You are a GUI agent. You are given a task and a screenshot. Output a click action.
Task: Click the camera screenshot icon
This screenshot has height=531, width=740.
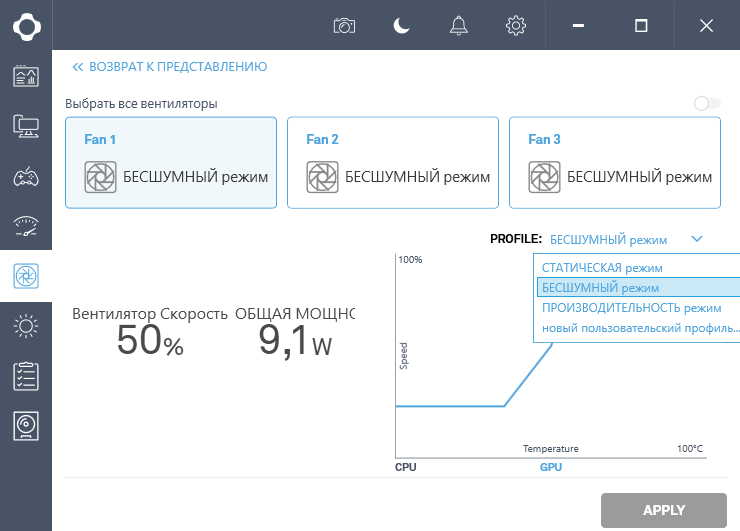tap(345, 26)
